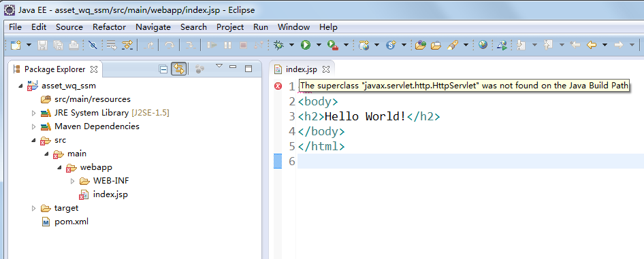The height and width of the screenshot is (259, 644).
Task: Click the Save All toolbar icon
Action: pos(58,45)
